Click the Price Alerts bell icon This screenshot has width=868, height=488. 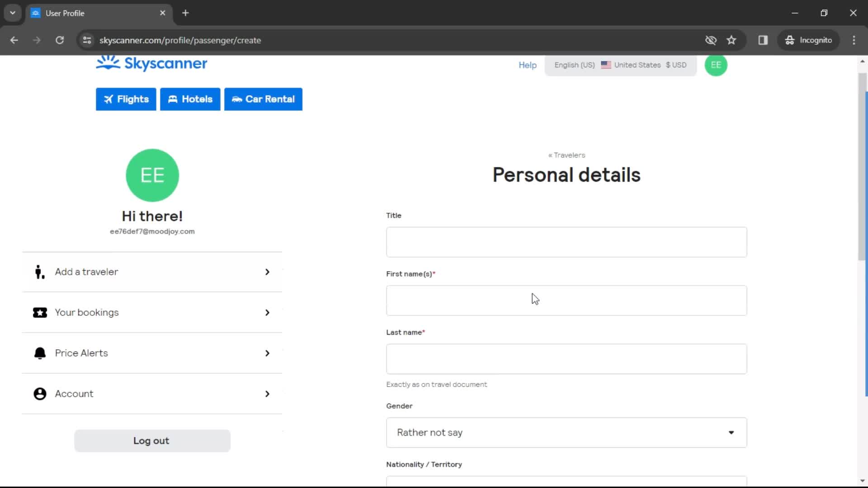click(39, 353)
